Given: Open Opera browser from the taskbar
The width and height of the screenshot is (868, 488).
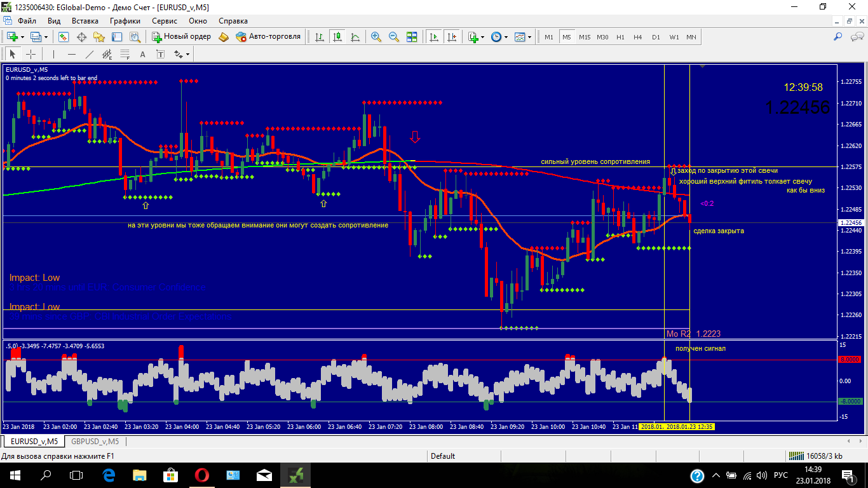Looking at the screenshot, I should (201, 475).
